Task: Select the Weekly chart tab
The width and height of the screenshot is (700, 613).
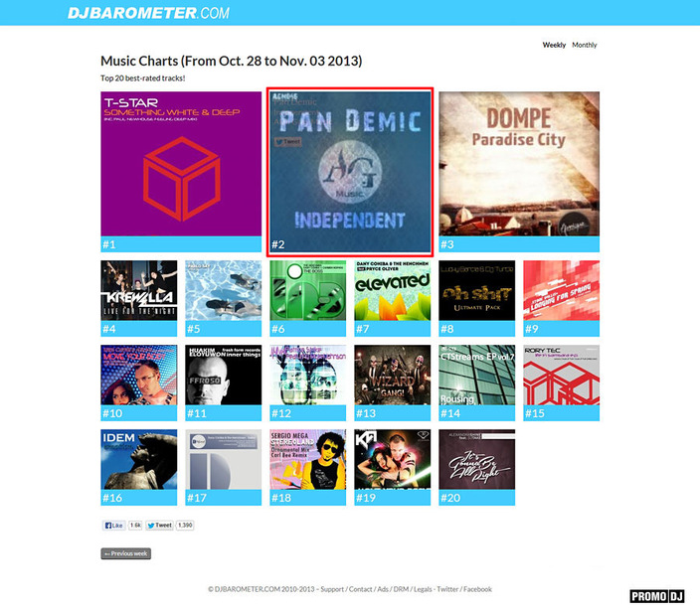Action: point(554,45)
